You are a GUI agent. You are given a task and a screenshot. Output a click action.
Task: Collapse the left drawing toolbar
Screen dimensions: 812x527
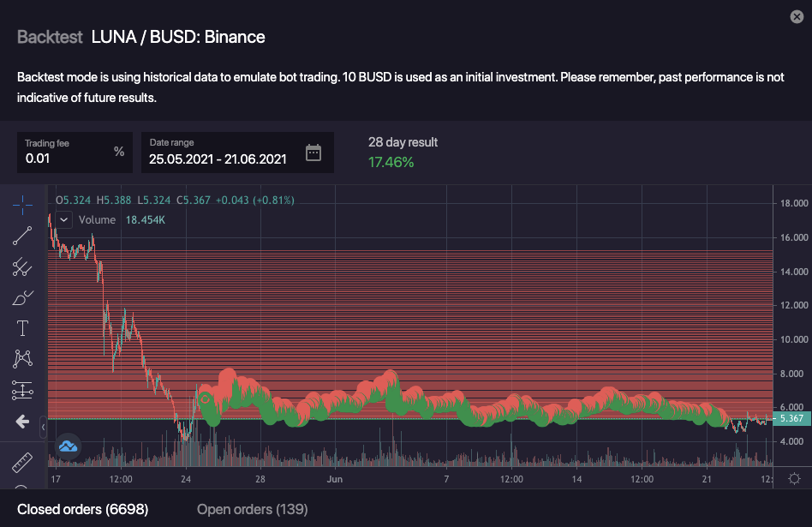(x=43, y=422)
